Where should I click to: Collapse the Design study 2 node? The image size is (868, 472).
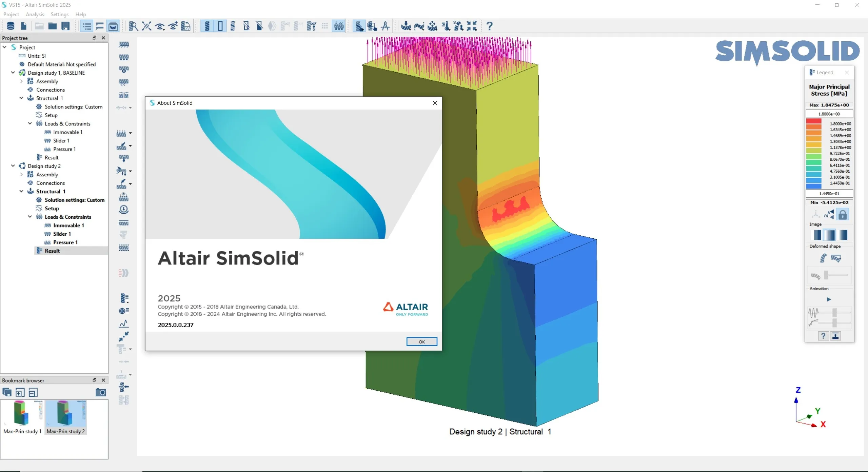(x=13, y=166)
